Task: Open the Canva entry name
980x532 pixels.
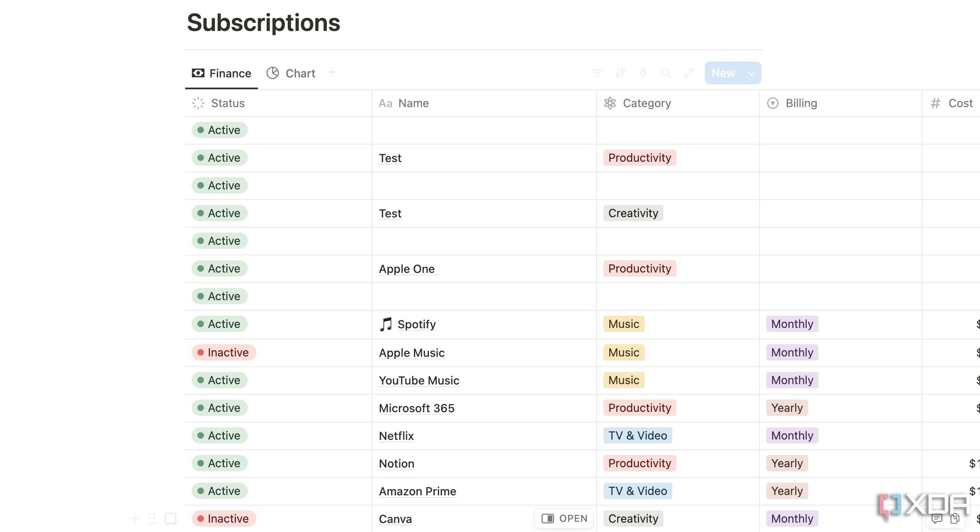Action: pos(395,519)
